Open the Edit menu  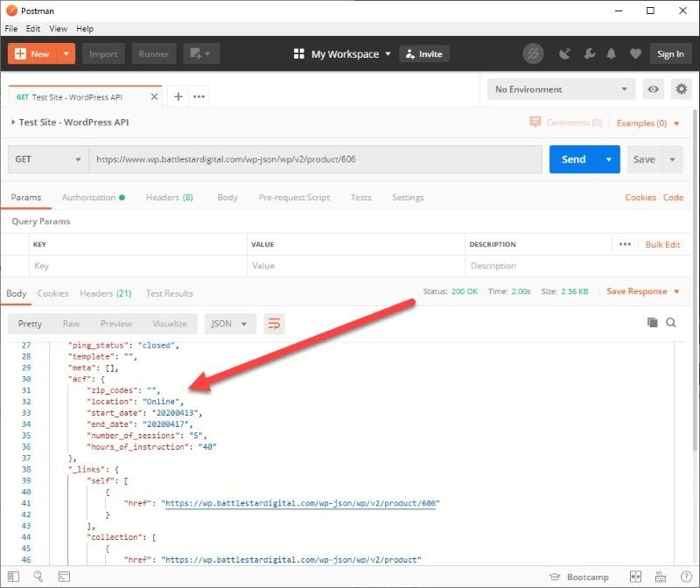(x=32, y=29)
